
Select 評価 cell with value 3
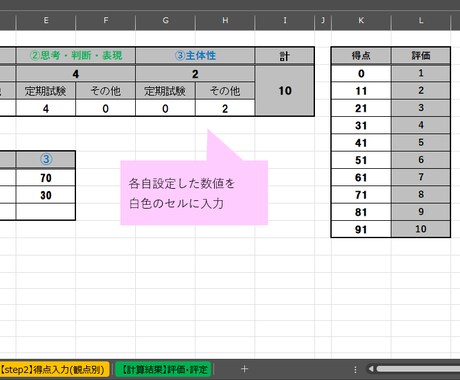(x=421, y=108)
